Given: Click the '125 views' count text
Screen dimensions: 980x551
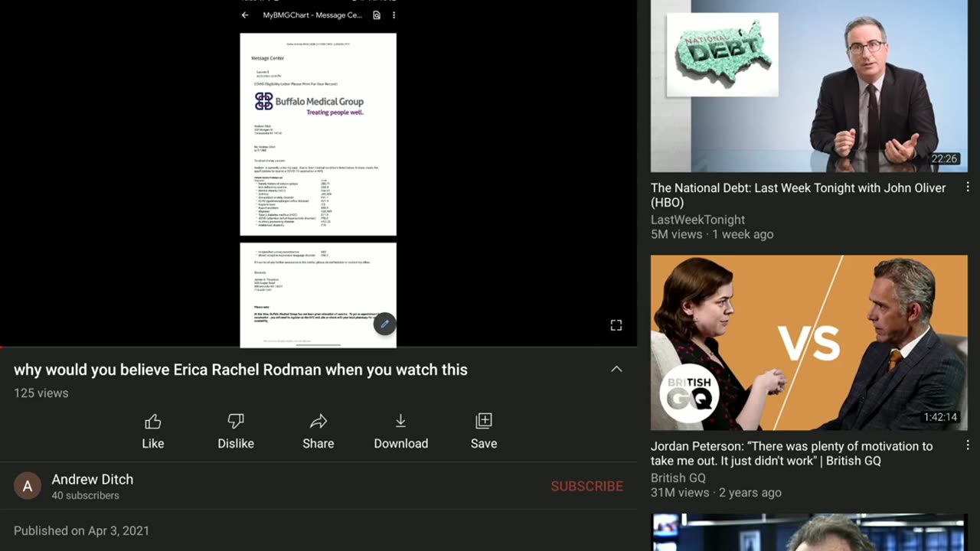Looking at the screenshot, I should [41, 393].
